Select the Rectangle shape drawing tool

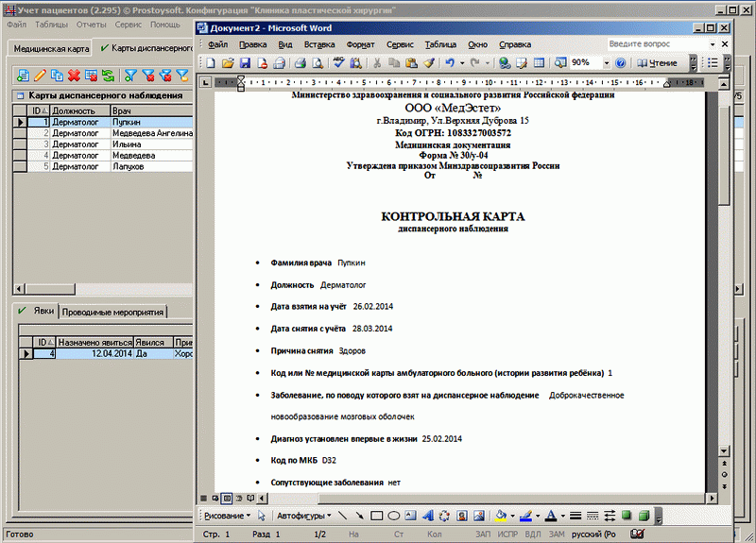coord(376,517)
